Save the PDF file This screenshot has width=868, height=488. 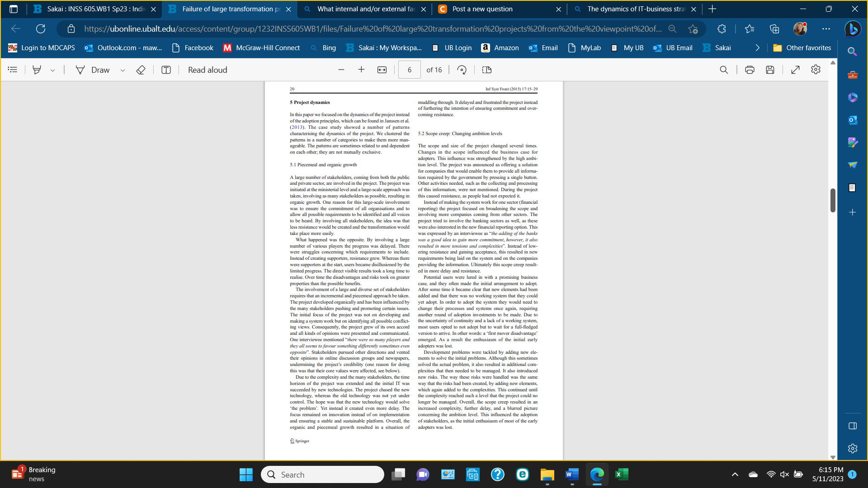[770, 70]
